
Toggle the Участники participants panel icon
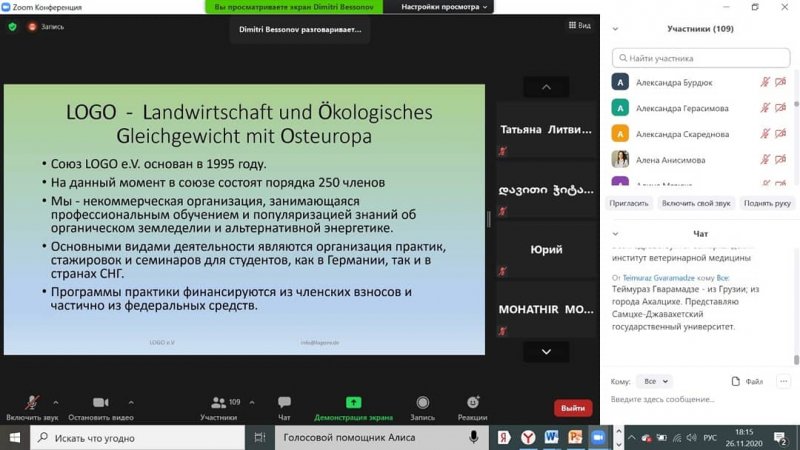(218, 402)
